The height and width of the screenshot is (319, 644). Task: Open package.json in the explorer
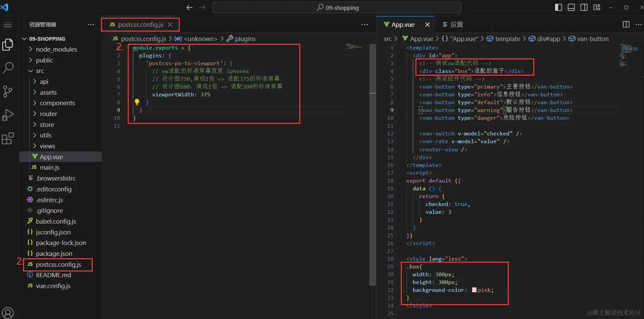pos(61,254)
